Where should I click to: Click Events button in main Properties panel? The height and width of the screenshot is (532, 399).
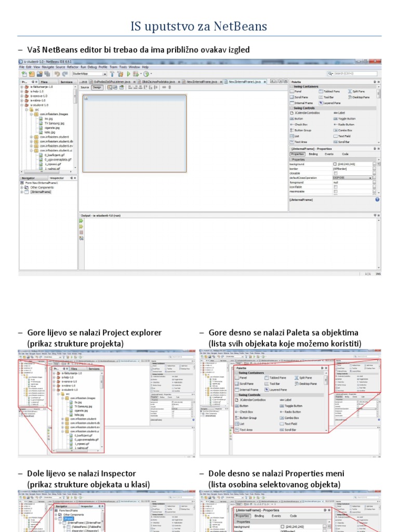pyautogui.click(x=329, y=154)
